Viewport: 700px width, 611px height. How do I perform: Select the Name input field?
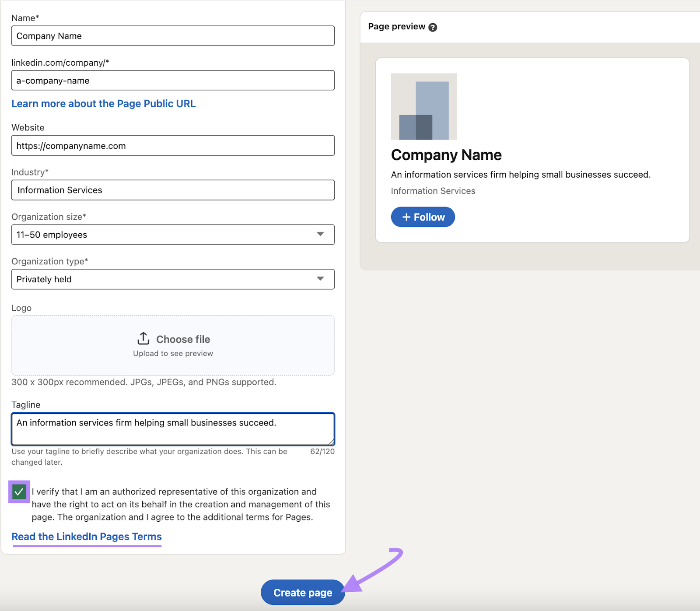point(173,36)
